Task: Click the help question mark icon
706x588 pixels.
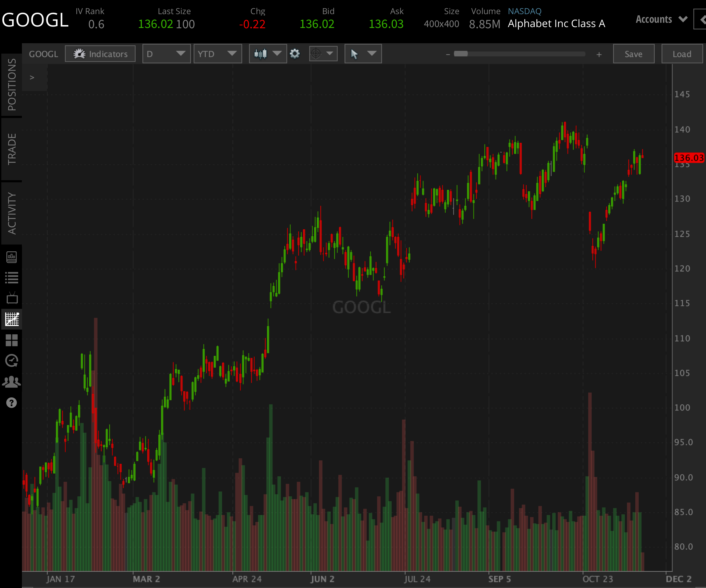Action: point(12,403)
